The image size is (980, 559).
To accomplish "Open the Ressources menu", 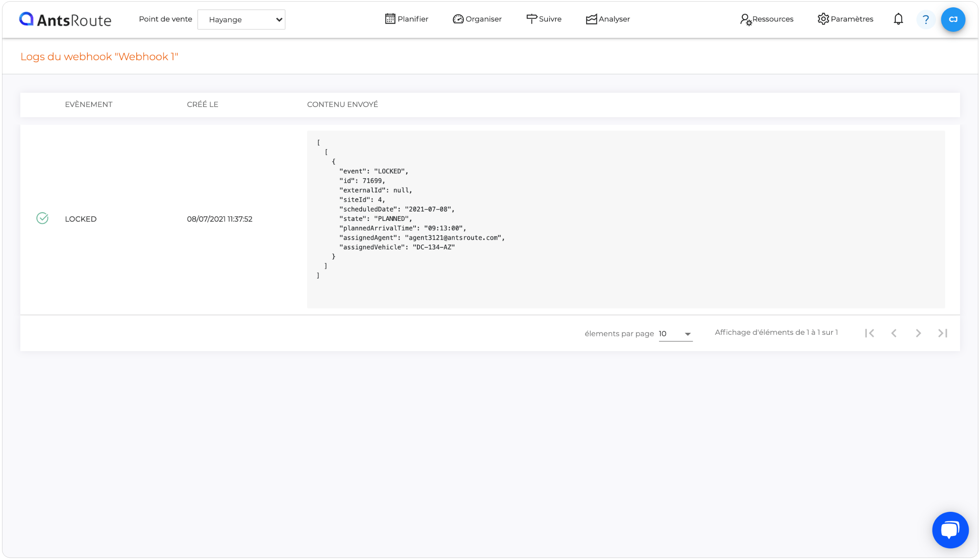I will click(766, 19).
